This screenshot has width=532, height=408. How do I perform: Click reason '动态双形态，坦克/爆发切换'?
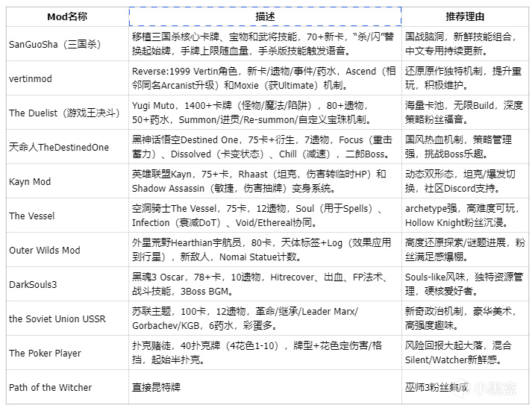click(x=465, y=181)
